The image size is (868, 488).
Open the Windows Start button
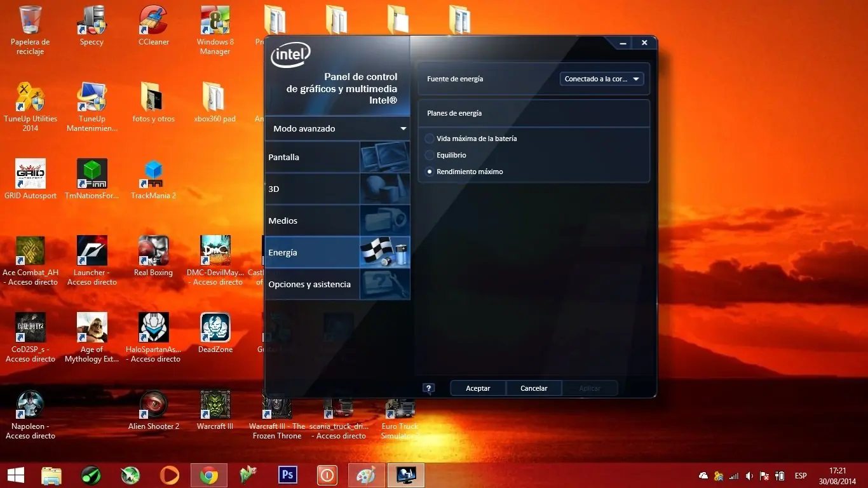15,475
